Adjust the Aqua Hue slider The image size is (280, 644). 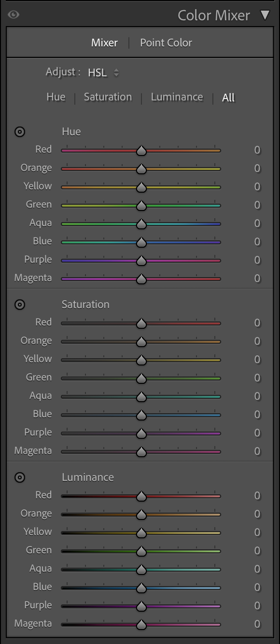coord(140,223)
